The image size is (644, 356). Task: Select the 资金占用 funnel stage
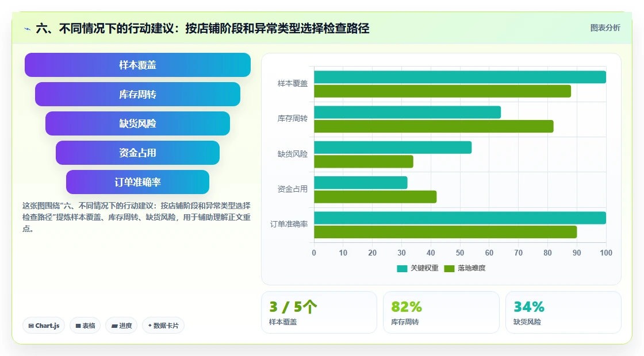click(x=137, y=153)
